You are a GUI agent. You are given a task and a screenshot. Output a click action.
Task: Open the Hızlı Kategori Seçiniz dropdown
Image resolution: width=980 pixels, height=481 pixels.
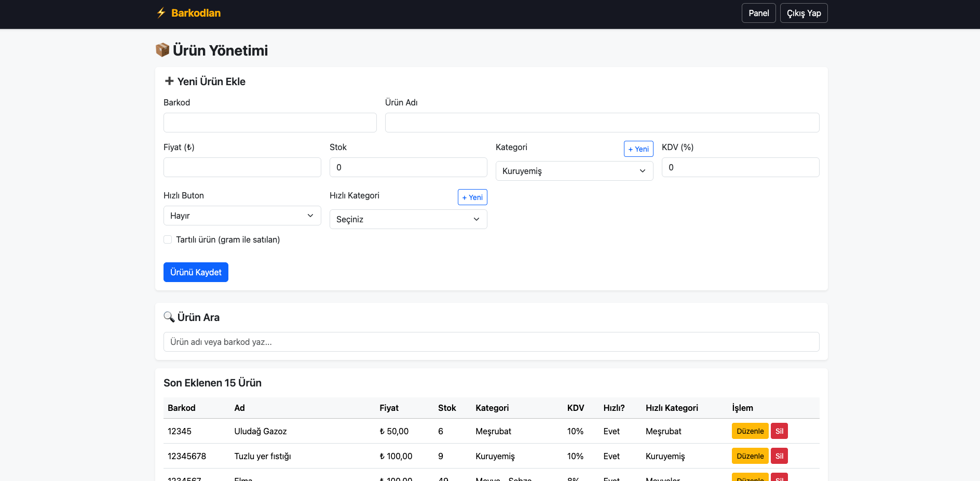click(408, 219)
